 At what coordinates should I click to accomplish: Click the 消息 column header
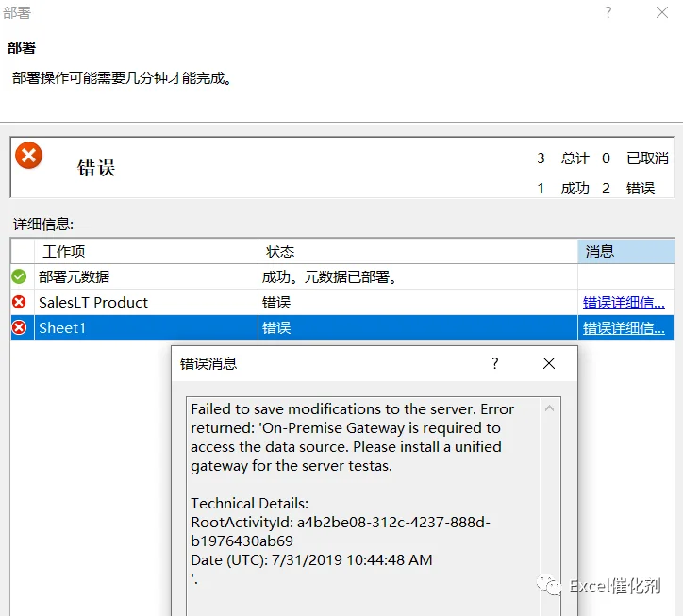click(626, 251)
